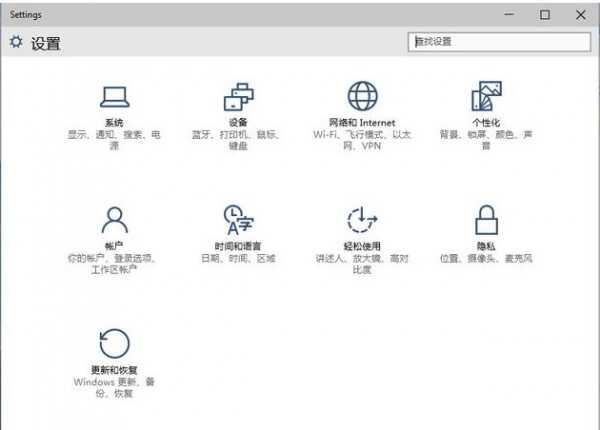Click the dashed clock icon for 轻松使用
The height and width of the screenshot is (430, 600).
point(362,219)
